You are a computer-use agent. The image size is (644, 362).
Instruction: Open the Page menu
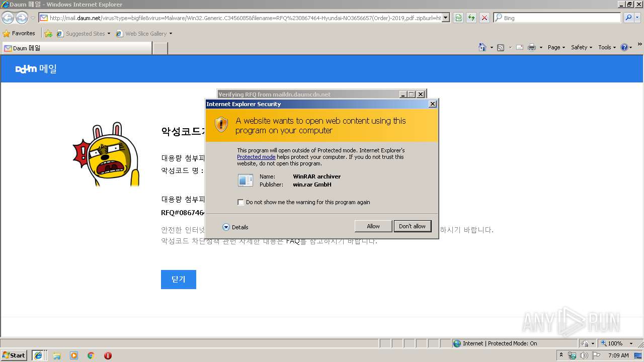tap(556, 47)
